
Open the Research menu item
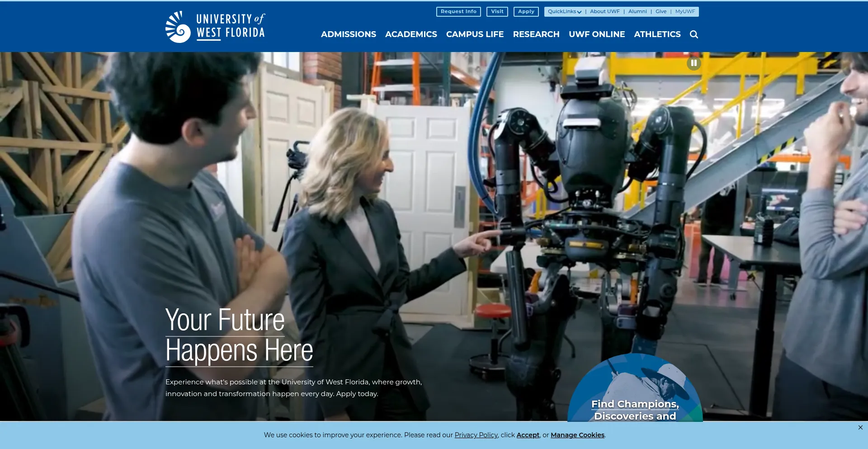click(536, 34)
